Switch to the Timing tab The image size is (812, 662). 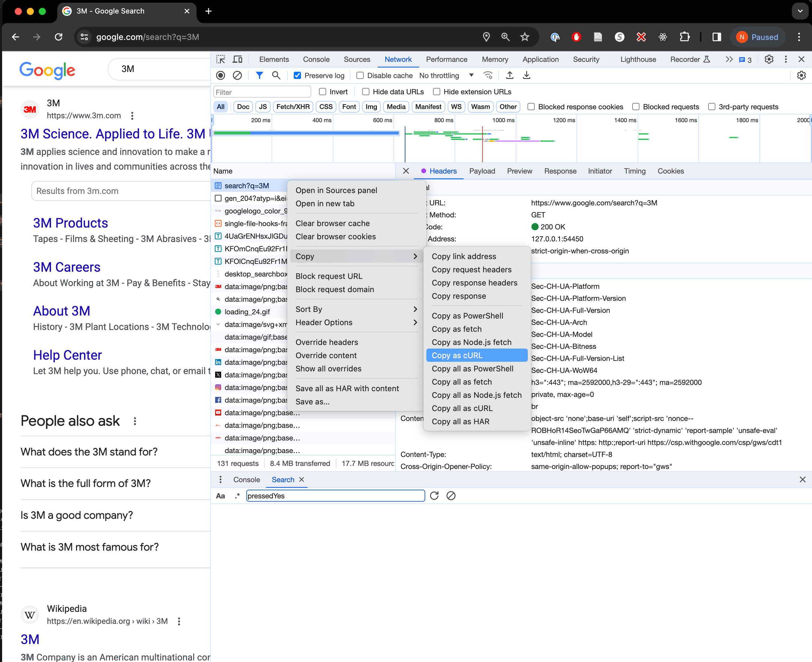634,171
